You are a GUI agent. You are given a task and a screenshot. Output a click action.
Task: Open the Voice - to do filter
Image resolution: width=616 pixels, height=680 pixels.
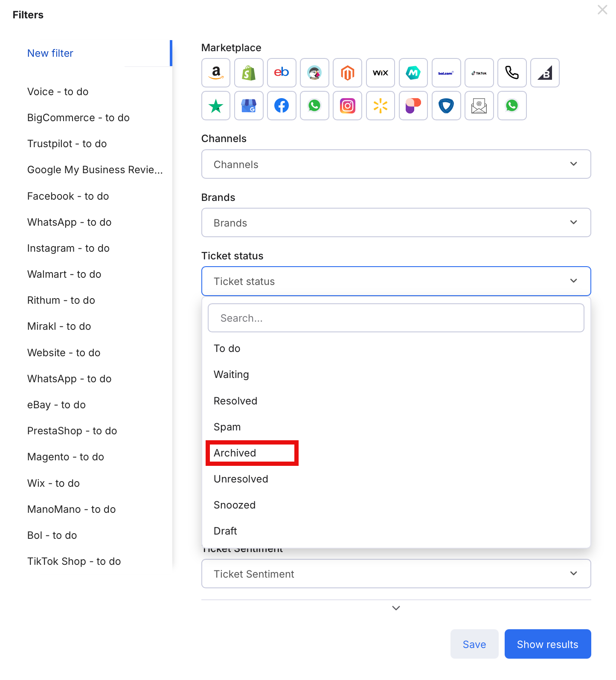click(58, 92)
